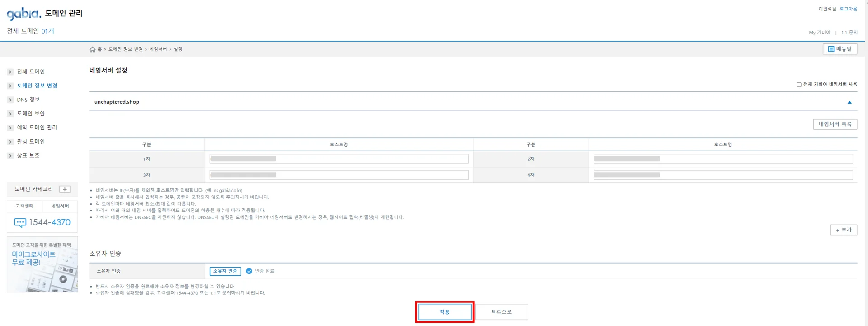Viewport: 868px width, 326px height.
Task: Open the 마이크로사이트 무료 제공 banner
Action: [42, 264]
